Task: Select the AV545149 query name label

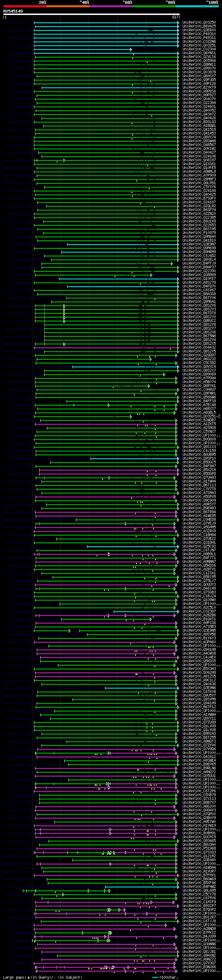Action: point(13,11)
